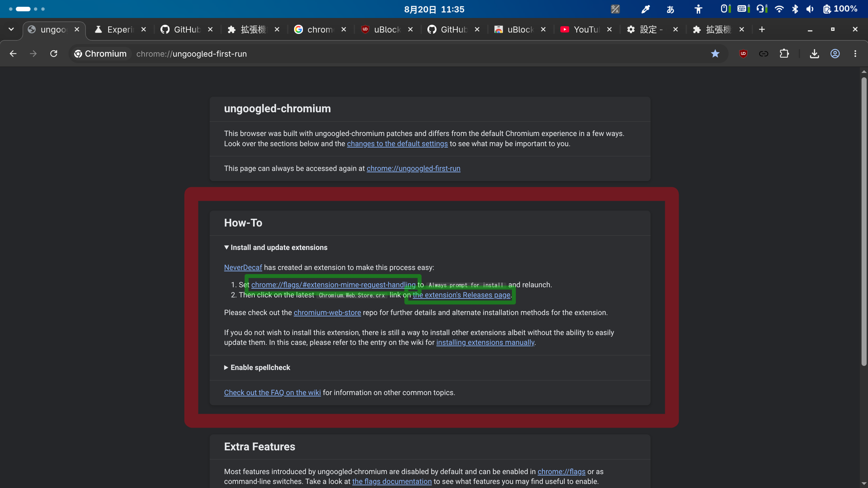Open the downloads panel
Viewport: 868px width, 488px height.
[814, 54]
